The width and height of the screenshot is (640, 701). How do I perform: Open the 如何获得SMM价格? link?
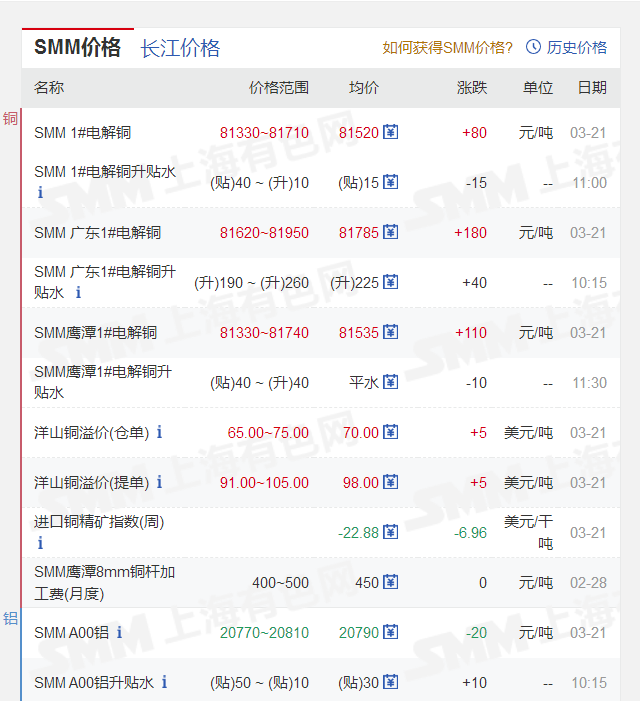pos(447,47)
